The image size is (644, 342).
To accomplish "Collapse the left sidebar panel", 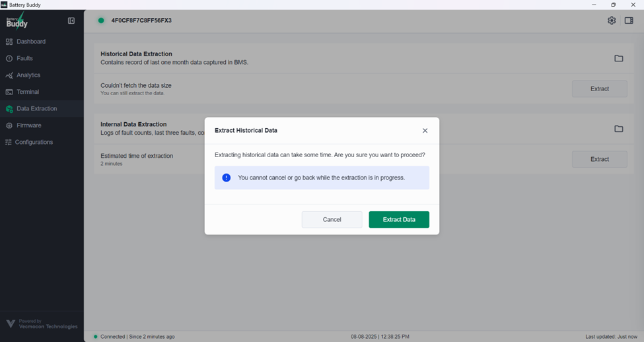I will point(71,21).
